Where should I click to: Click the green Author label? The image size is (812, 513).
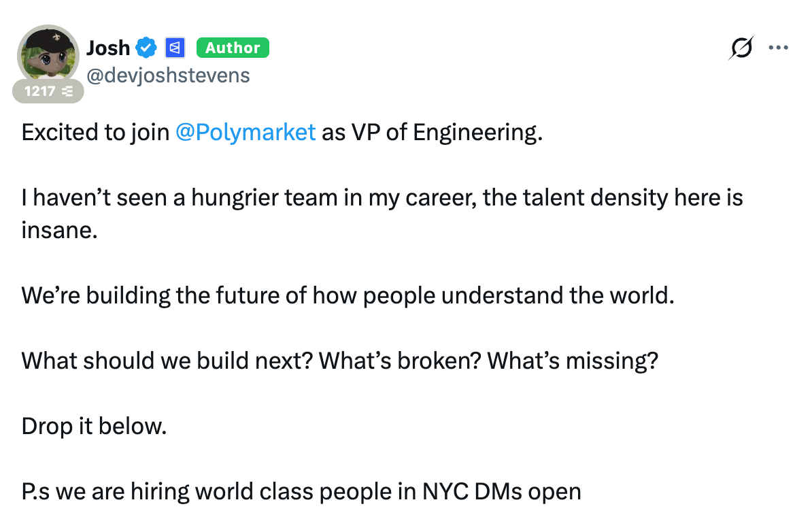[233, 48]
